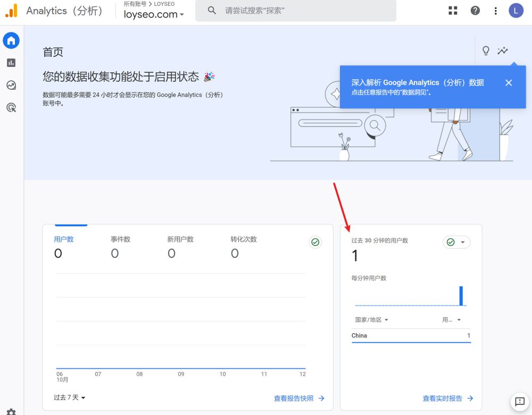Open the account avatar L
Image resolution: width=532 pixels, height=415 pixels.
tap(516, 11)
